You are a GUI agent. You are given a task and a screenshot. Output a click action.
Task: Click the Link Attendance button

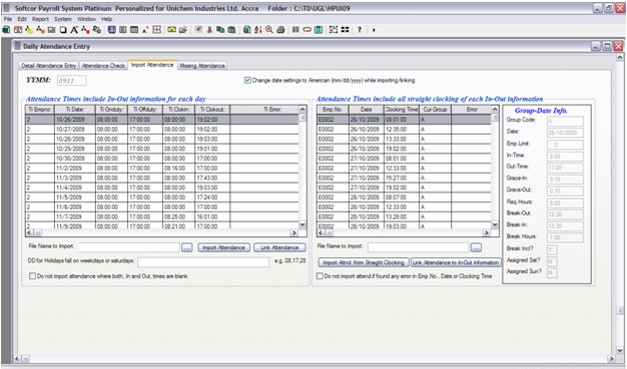click(x=280, y=247)
